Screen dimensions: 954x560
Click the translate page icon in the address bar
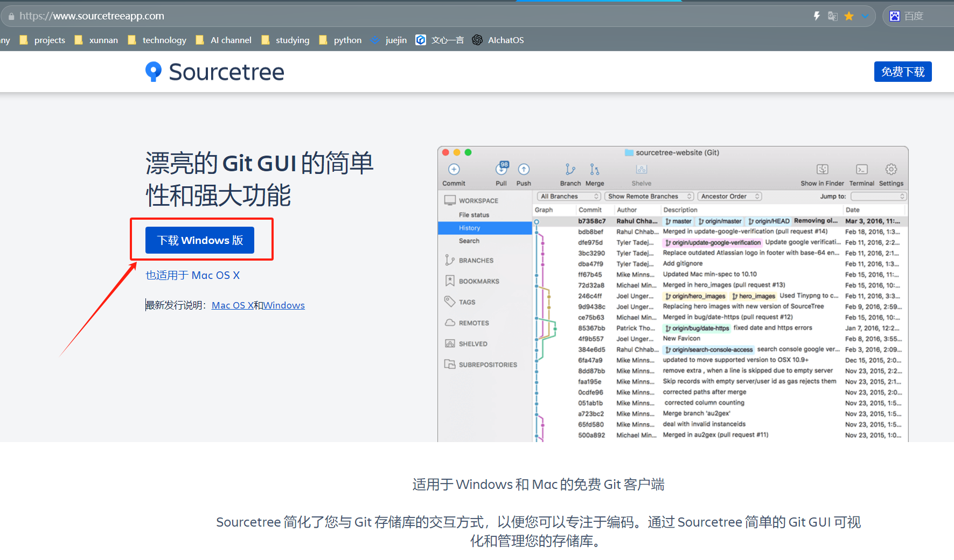[x=833, y=16]
